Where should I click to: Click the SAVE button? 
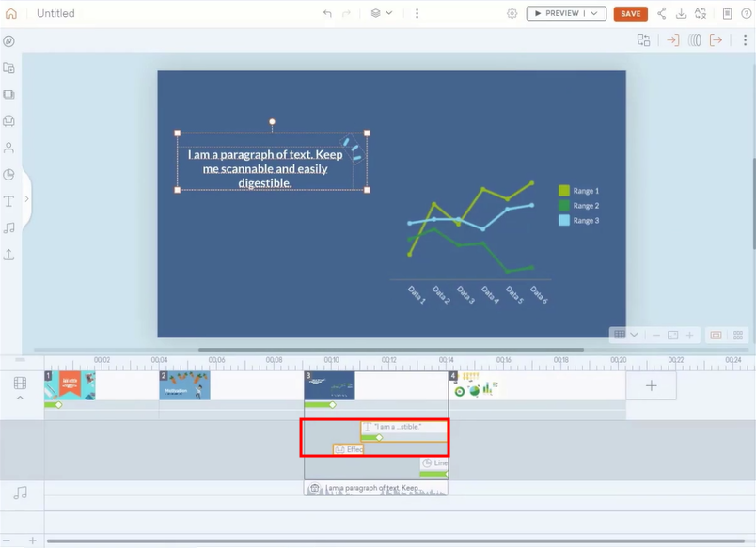(x=630, y=13)
